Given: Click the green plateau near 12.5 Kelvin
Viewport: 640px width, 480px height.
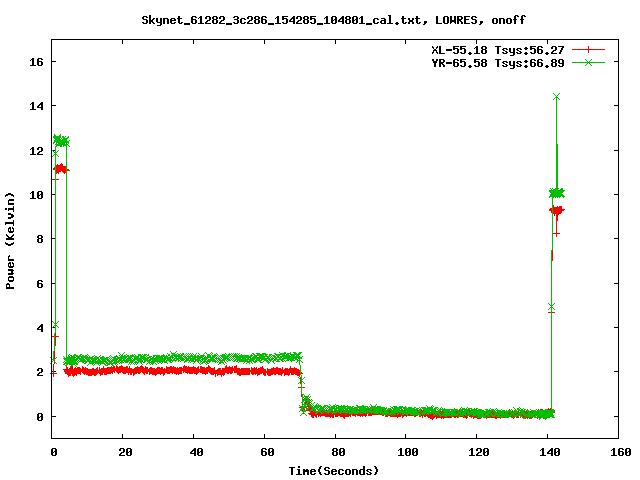Looking at the screenshot, I should pyautogui.click(x=61, y=141).
